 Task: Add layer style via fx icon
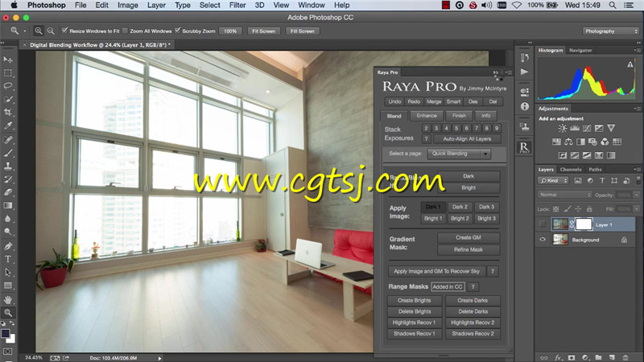coord(558,358)
